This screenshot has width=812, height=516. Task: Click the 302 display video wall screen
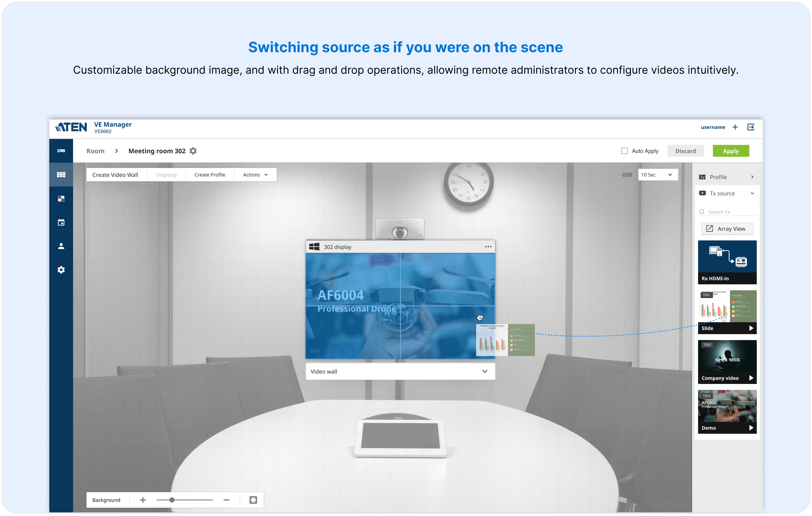click(400, 306)
